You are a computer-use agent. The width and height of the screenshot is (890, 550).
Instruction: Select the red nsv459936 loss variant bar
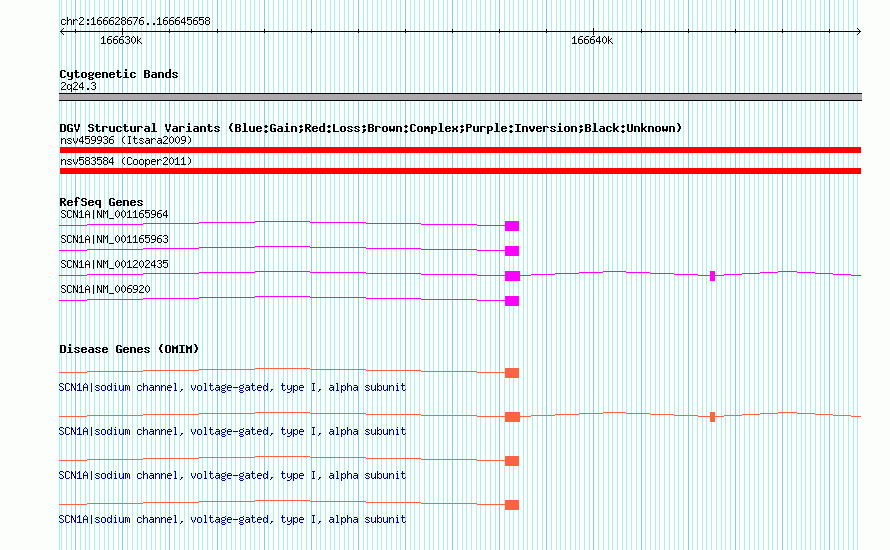coord(460,150)
